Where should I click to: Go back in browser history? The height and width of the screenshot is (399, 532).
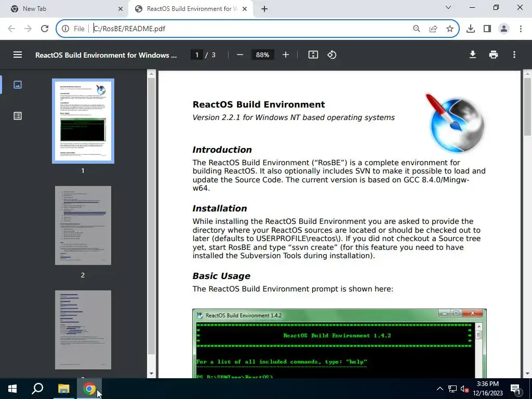(11, 29)
